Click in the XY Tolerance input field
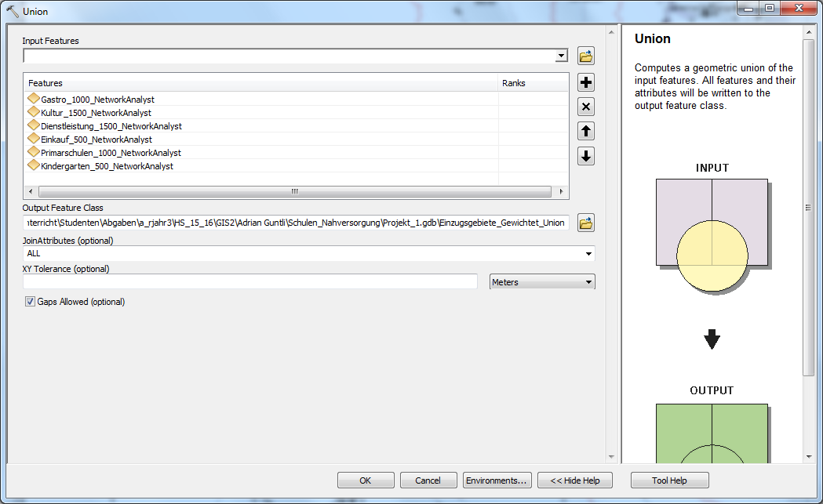This screenshot has width=823, height=504. [x=249, y=281]
